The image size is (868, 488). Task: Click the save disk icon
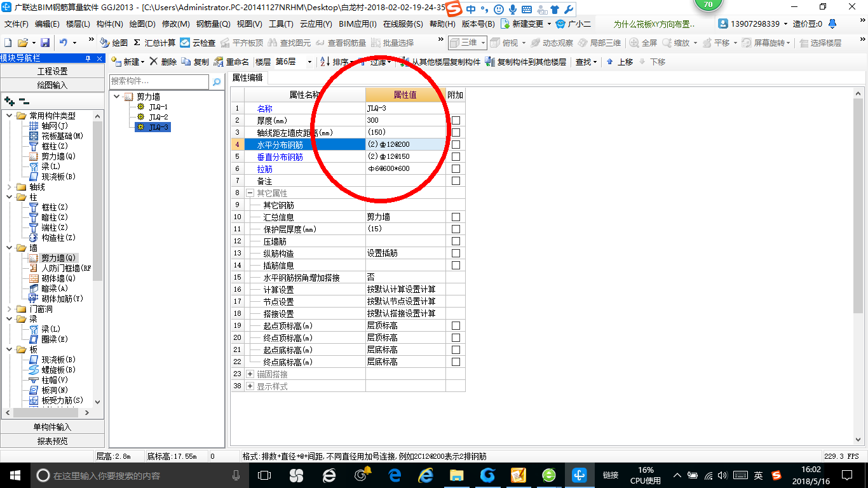(45, 43)
